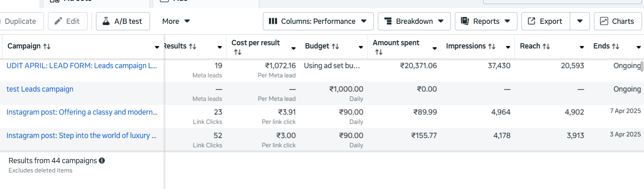This screenshot has width=644, height=189.
Task: Click the info icon beside Results from 44 campaigns
Action: point(102,161)
